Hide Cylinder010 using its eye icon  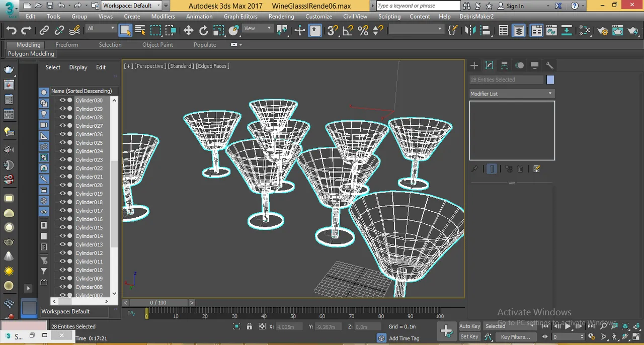[62, 270]
